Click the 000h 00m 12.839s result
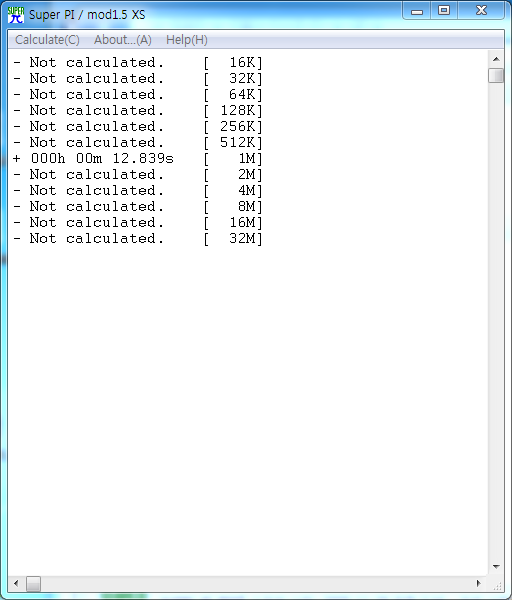Viewport: 512px width, 600px height. click(x=102, y=158)
